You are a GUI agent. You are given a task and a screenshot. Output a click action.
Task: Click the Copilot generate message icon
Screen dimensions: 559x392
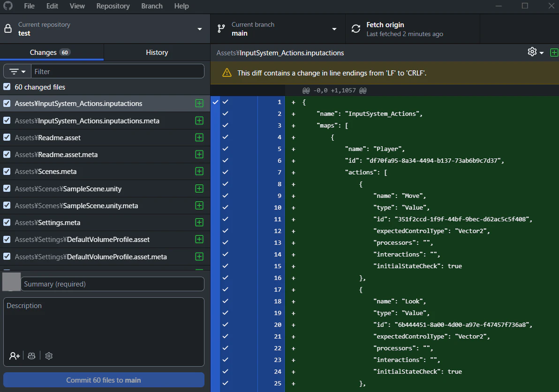(31, 355)
